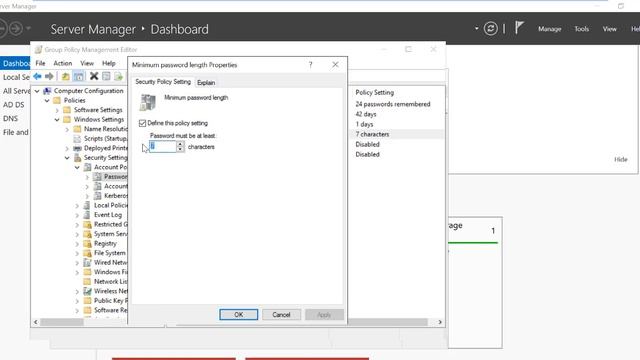This screenshot has width=640, height=360.
Task: Collapse the Account Policies node
Action: [x=77, y=167]
